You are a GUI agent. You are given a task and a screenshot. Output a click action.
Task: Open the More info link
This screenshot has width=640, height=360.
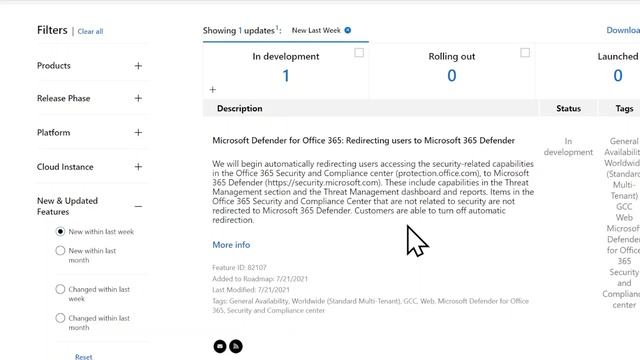tap(231, 245)
